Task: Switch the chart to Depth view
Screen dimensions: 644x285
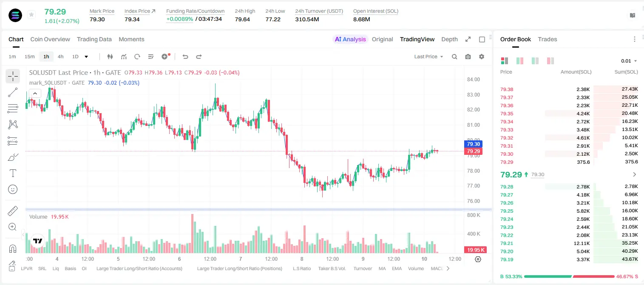Action: point(449,39)
